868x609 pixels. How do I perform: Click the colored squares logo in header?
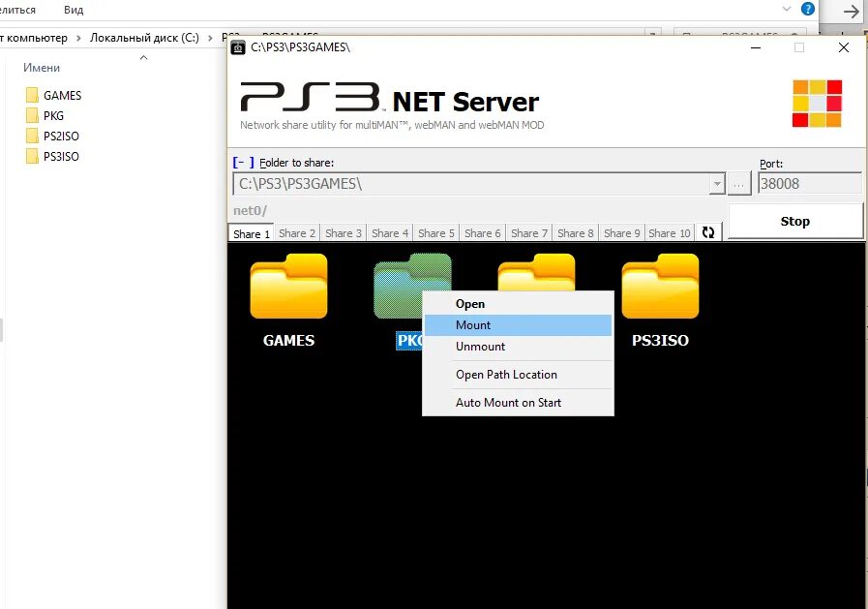click(817, 104)
